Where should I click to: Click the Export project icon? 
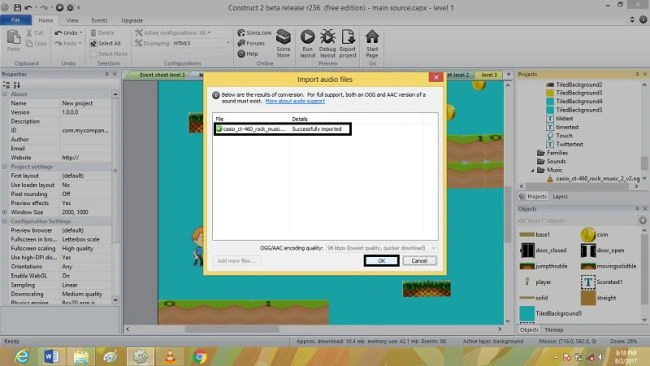click(x=348, y=37)
